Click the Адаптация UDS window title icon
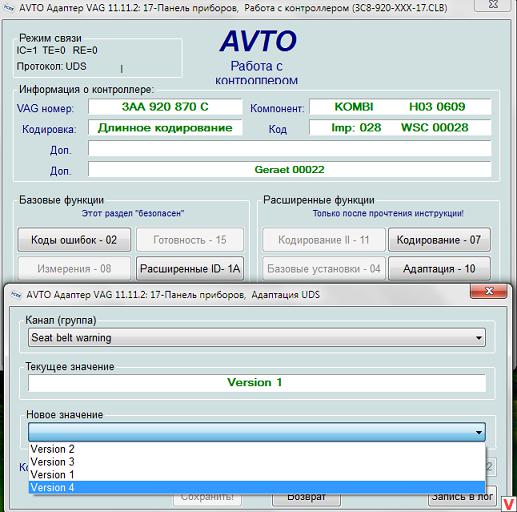 [16, 295]
